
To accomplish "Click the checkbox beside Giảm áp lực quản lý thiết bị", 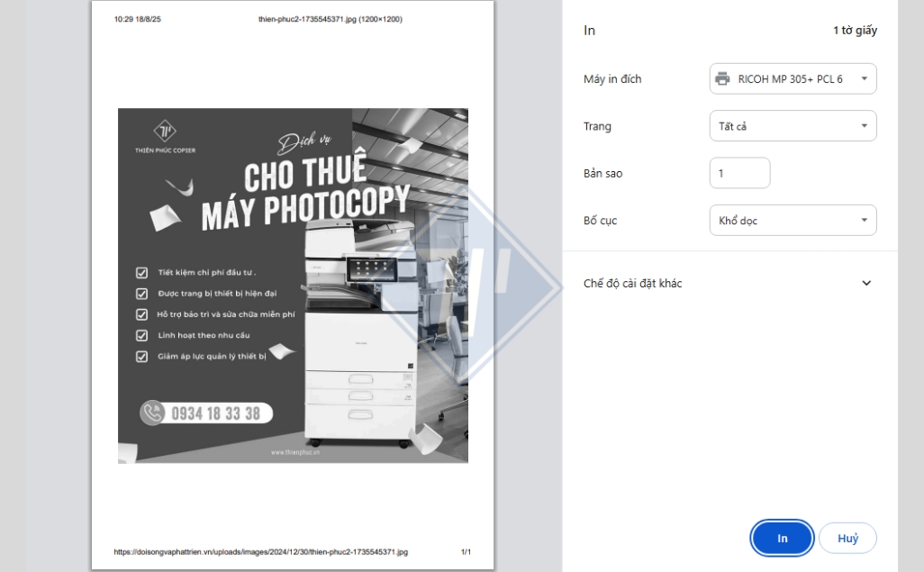I will click(x=141, y=356).
